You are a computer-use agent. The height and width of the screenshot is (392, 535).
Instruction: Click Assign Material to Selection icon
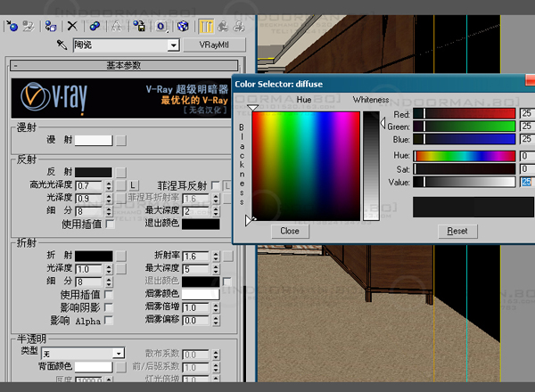point(51,27)
